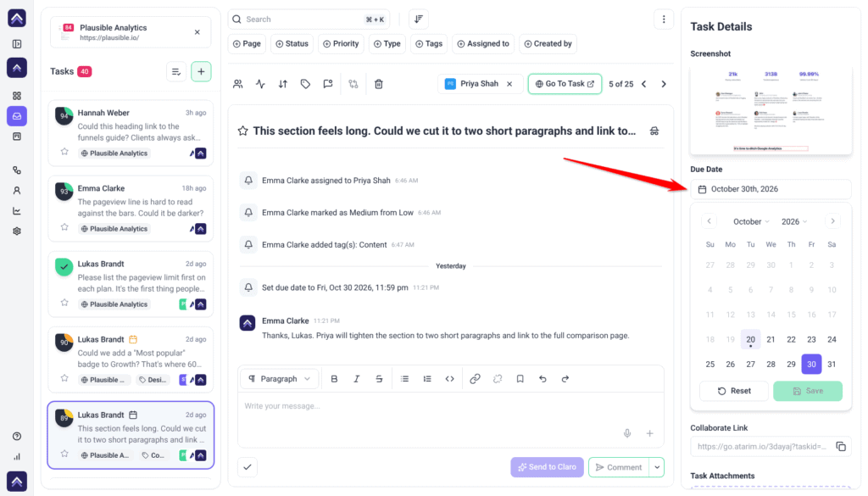Close the Plausible Analytics site card
This screenshot has width=868, height=496.
pos(197,32)
